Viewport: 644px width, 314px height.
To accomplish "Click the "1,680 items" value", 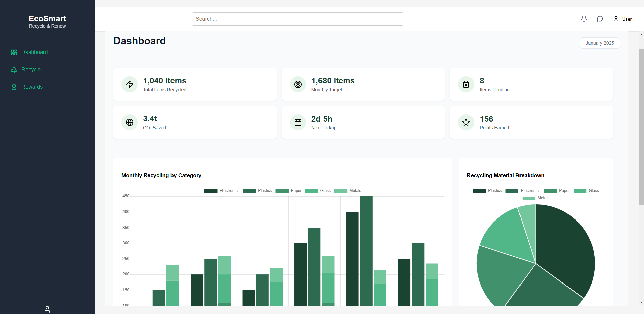I will (x=333, y=81).
